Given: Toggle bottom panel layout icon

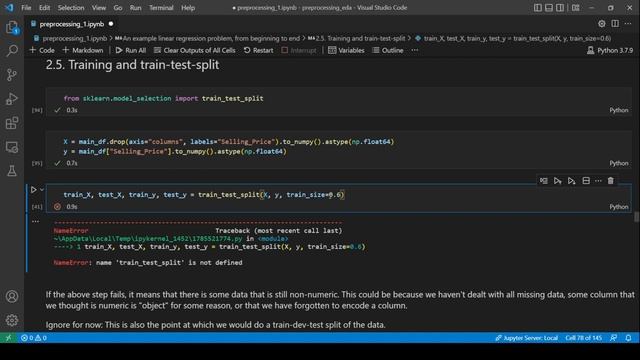Looking at the screenshot, I should tap(549, 8).
